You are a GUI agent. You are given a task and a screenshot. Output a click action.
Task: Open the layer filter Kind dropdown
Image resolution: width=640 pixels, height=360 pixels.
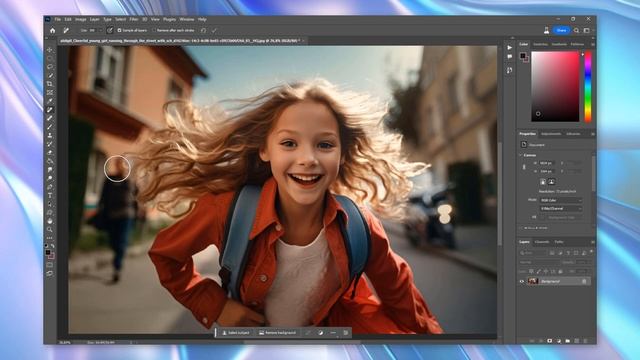point(533,253)
